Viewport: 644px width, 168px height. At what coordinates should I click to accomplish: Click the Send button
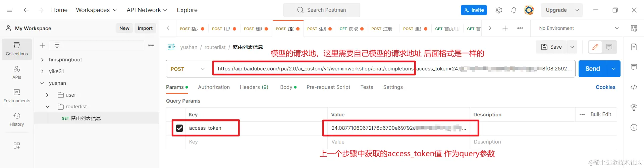pyautogui.click(x=593, y=69)
